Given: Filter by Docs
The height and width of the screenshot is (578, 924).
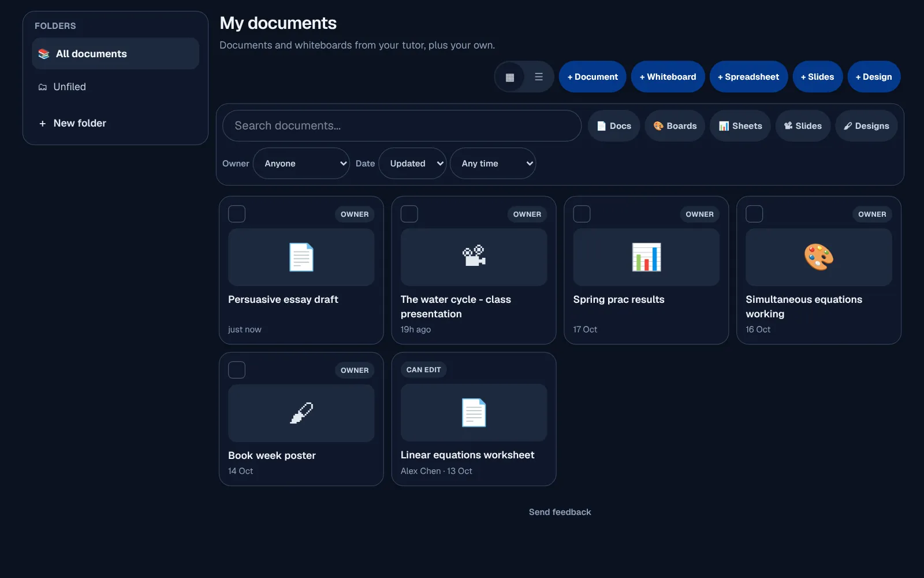Looking at the screenshot, I should pyautogui.click(x=614, y=126).
